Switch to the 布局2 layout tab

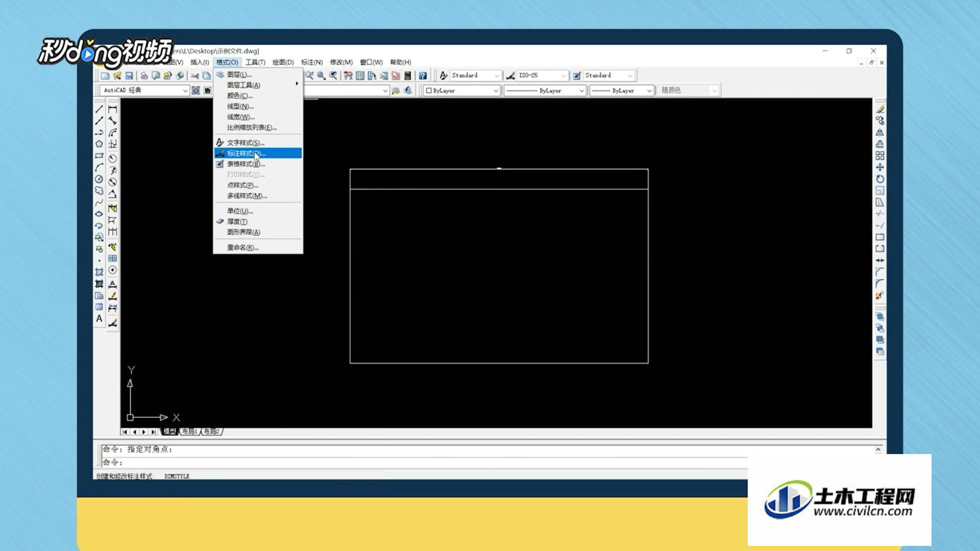212,432
